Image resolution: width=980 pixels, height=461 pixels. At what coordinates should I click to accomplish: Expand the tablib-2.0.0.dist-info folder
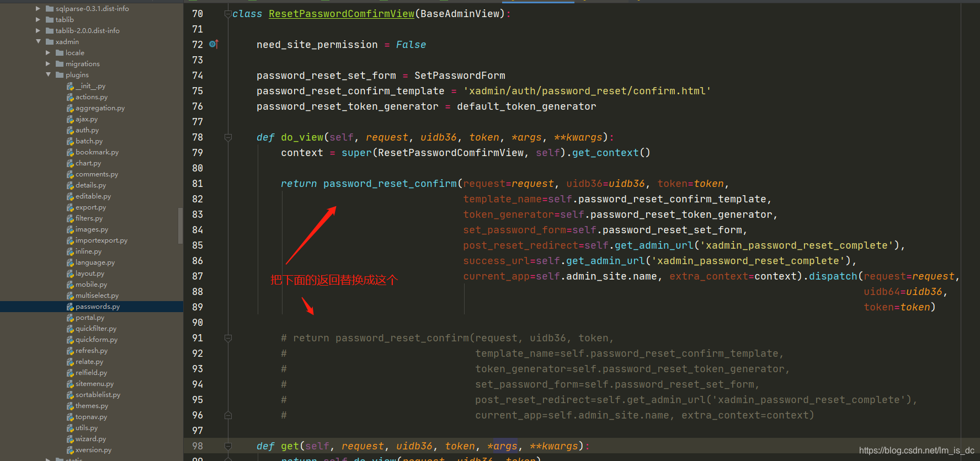pyautogui.click(x=38, y=30)
